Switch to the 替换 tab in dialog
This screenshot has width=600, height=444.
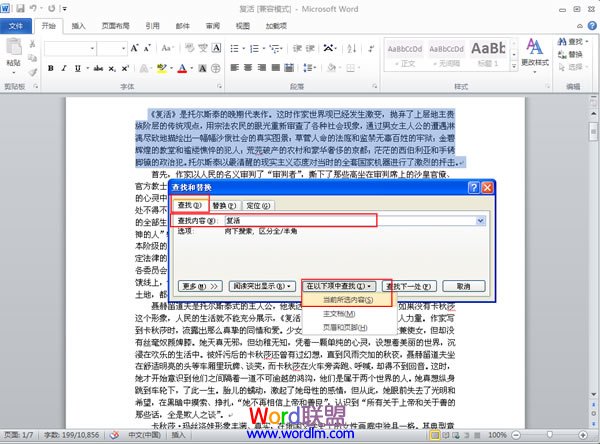220,203
